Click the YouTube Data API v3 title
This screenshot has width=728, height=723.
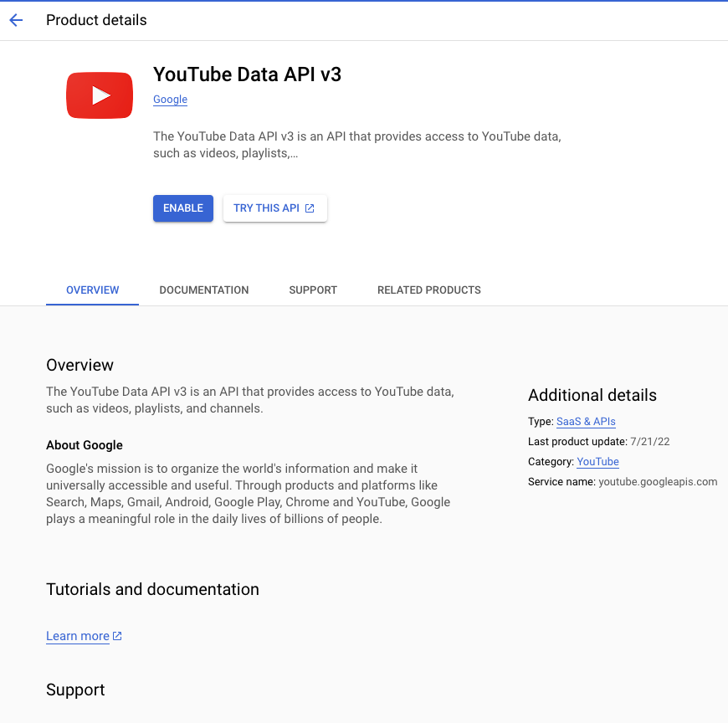click(247, 74)
